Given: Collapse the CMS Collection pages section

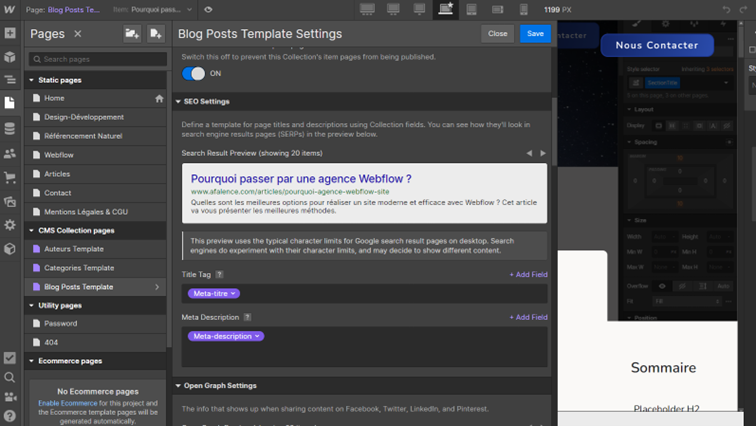Looking at the screenshot, I should pyautogui.click(x=31, y=230).
